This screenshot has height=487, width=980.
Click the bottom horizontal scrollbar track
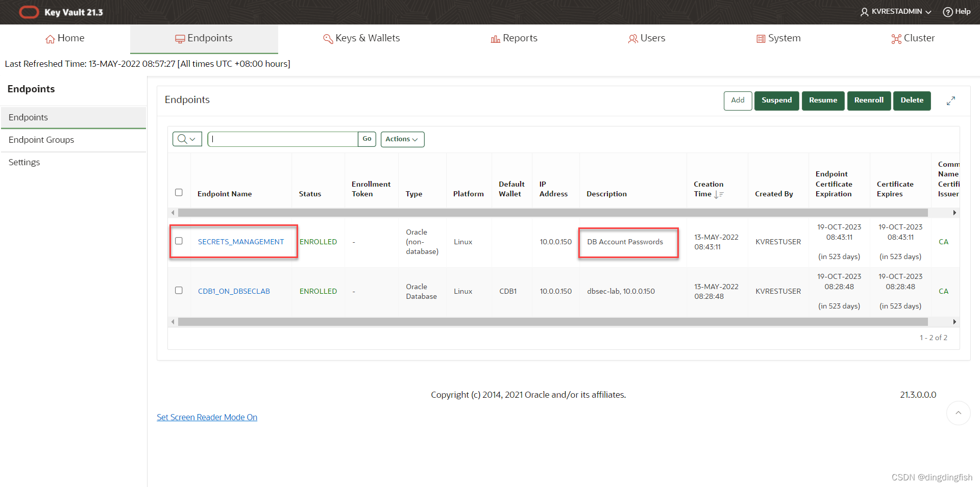[x=553, y=322]
